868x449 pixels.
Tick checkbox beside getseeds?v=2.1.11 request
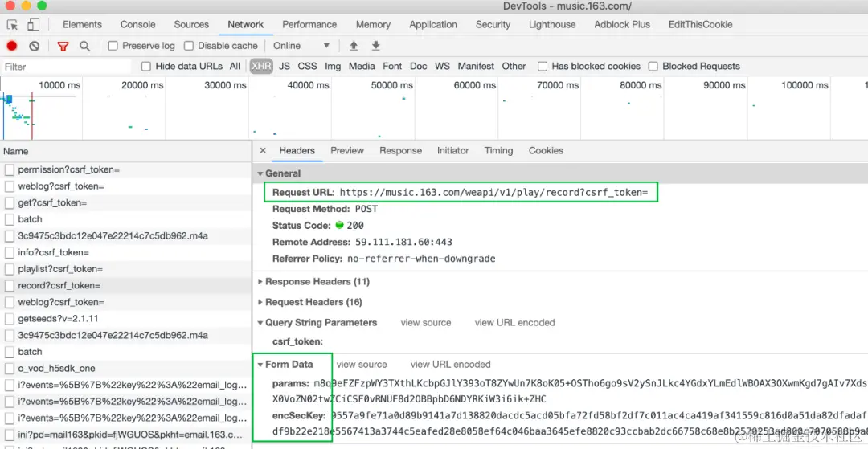coord(10,319)
